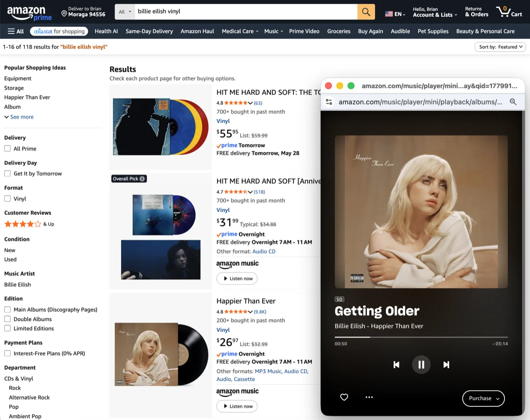This screenshot has height=420, width=530.
Task: Like the song with heart icon
Action: [344, 397]
